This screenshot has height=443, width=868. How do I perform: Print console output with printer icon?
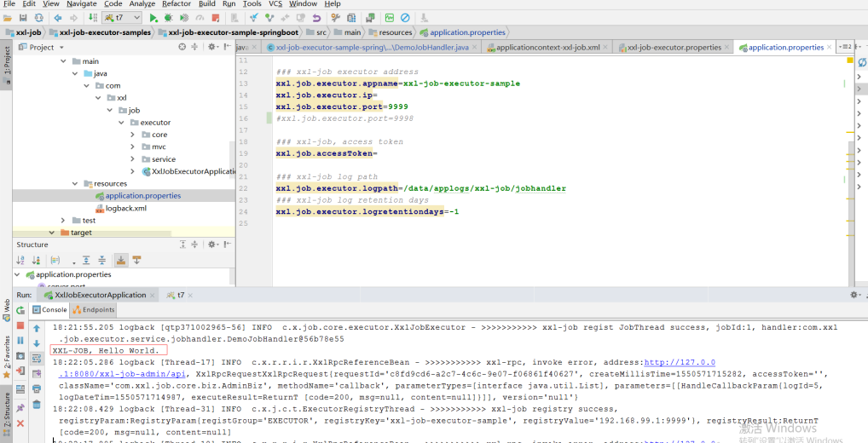coord(37,388)
